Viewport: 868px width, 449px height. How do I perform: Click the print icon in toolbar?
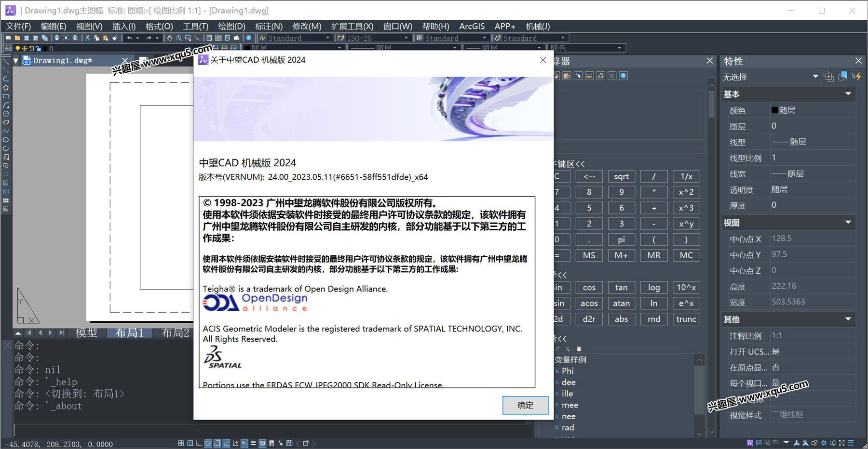tap(57, 38)
